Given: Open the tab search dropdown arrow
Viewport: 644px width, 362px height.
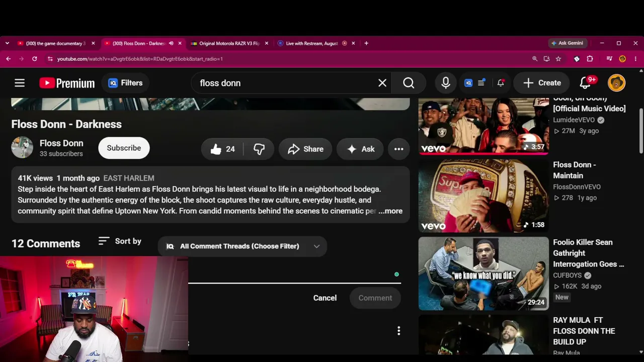Looking at the screenshot, I should point(7,43).
